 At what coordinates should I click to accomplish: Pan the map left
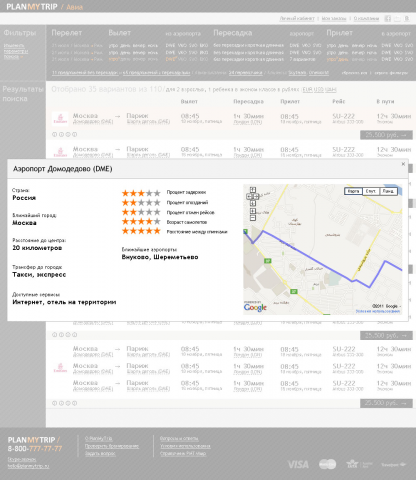(x=249, y=197)
